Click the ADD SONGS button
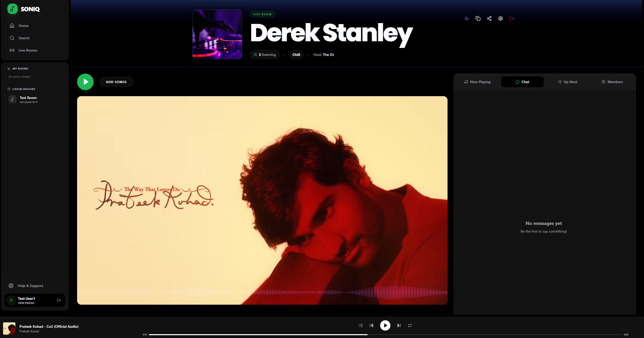 (116, 82)
